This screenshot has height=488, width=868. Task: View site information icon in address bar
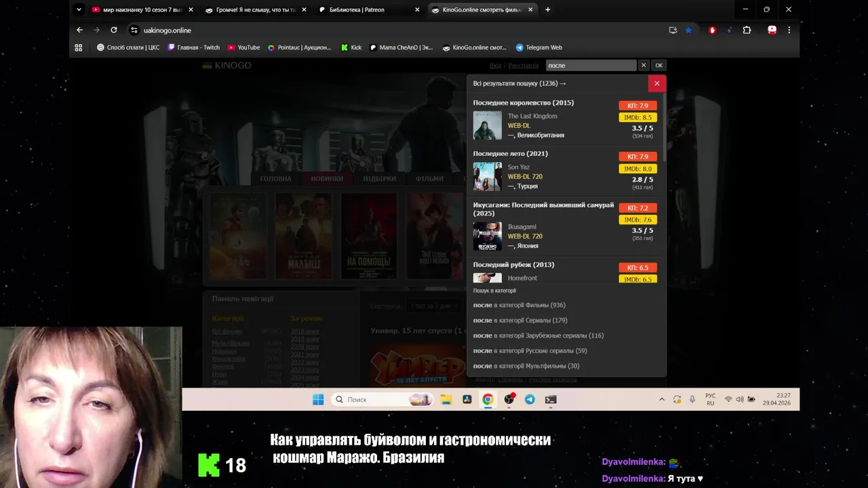pyautogui.click(x=134, y=30)
